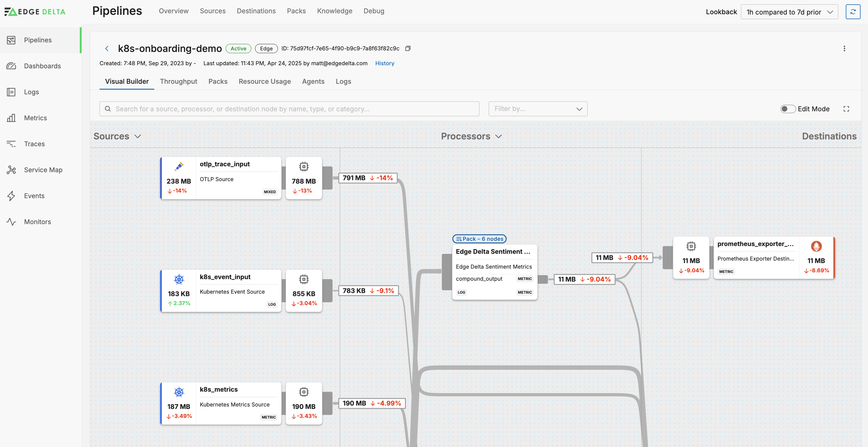The image size is (868, 447).
Task: Open the Events sidebar icon
Action: point(11,196)
